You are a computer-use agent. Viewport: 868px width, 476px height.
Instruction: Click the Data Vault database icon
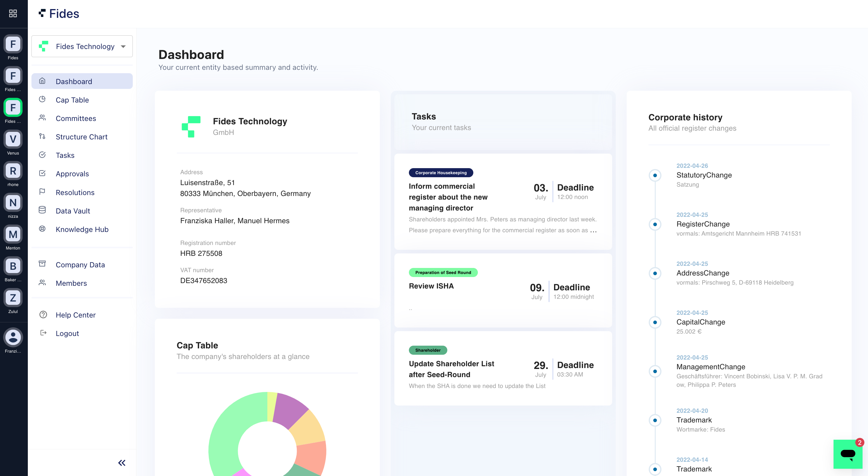tap(42, 210)
